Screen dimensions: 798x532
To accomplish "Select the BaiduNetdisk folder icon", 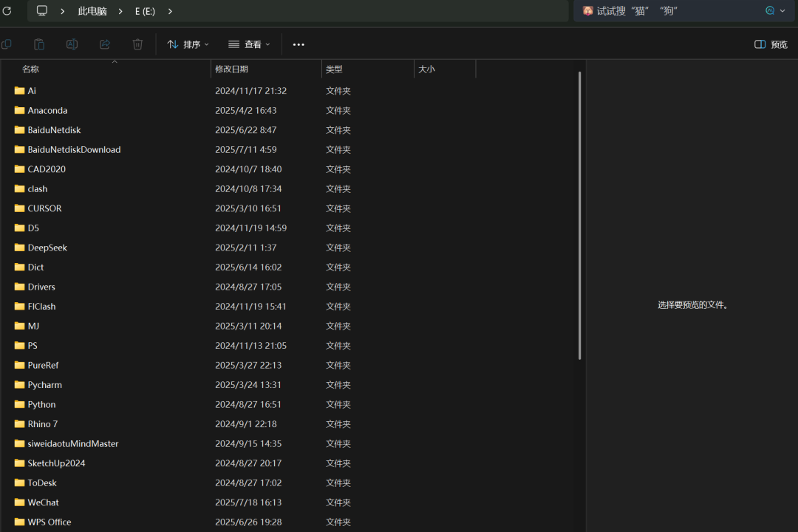I will [19, 130].
